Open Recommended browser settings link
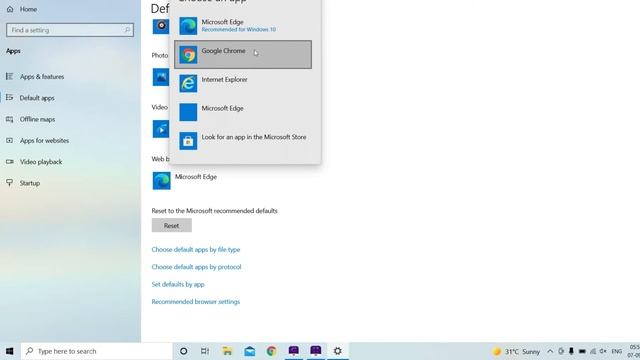Viewport: 640px width, 360px height. (x=196, y=302)
